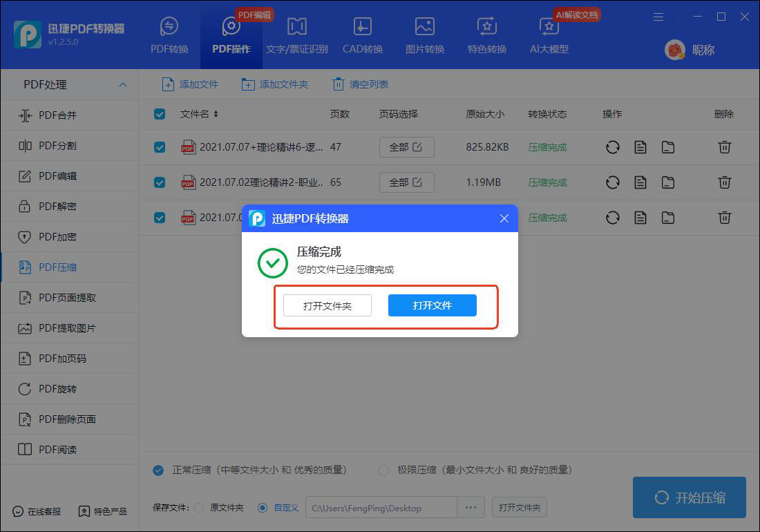This screenshot has height=532, width=760.
Task: Open the CAD转换 tab
Action: point(363,35)
